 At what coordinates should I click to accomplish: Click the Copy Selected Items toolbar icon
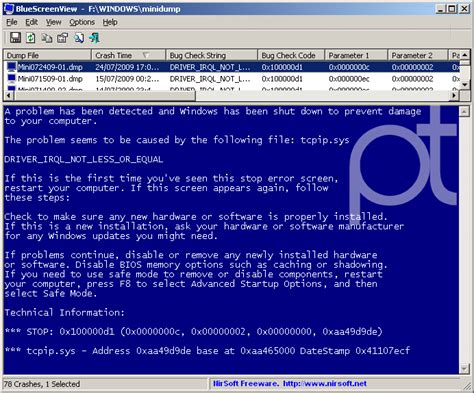tap(47, 38)
